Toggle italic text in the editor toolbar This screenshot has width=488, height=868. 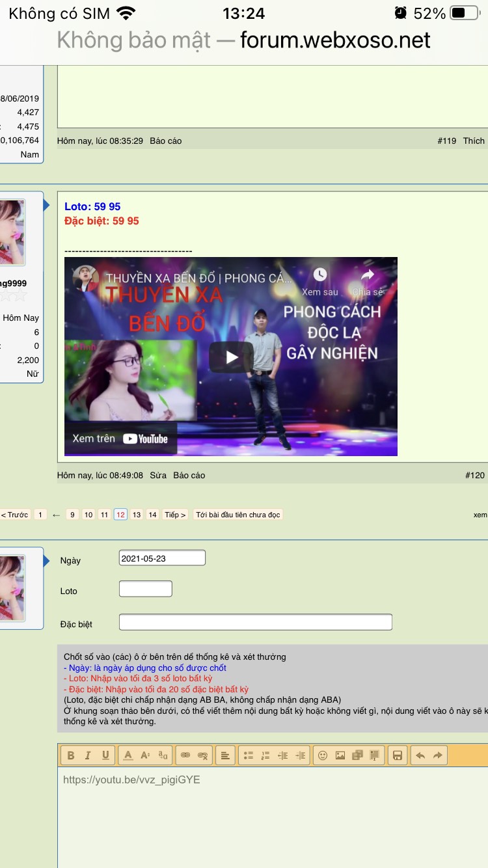tap(88, 755)
